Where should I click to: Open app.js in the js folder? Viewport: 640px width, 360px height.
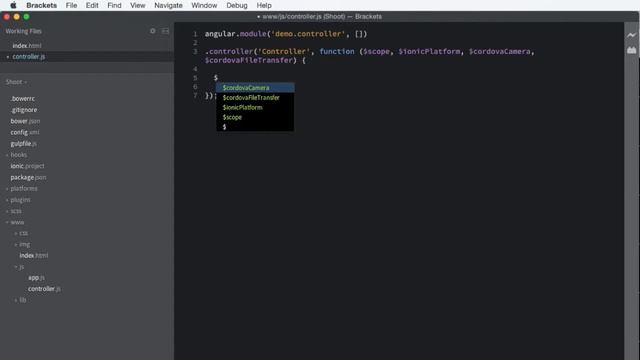click(36, 278)
